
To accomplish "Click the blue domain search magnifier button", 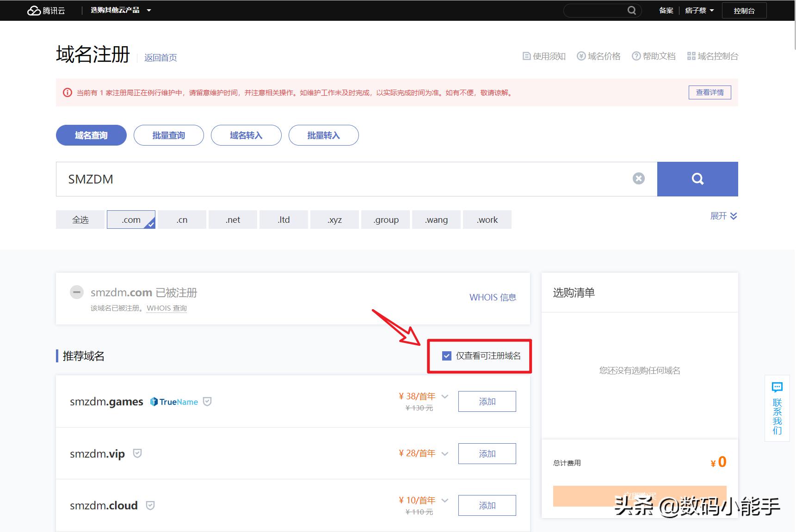I will [697, 179].
